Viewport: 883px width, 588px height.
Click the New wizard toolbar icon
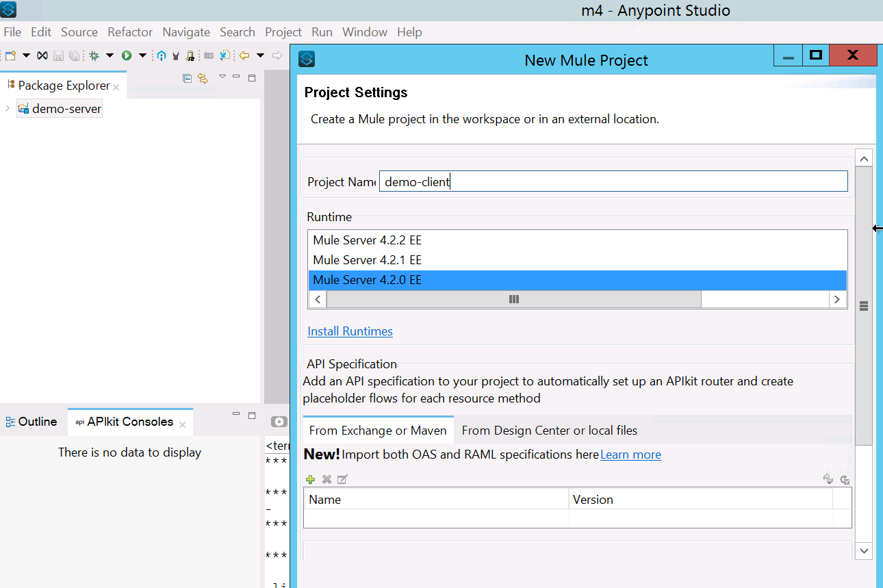pos(10,55)
